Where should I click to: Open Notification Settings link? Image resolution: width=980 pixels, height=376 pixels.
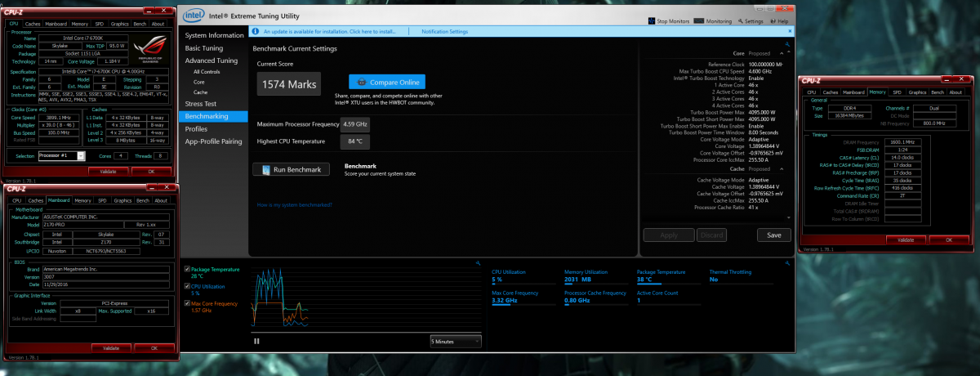[444, 31]
